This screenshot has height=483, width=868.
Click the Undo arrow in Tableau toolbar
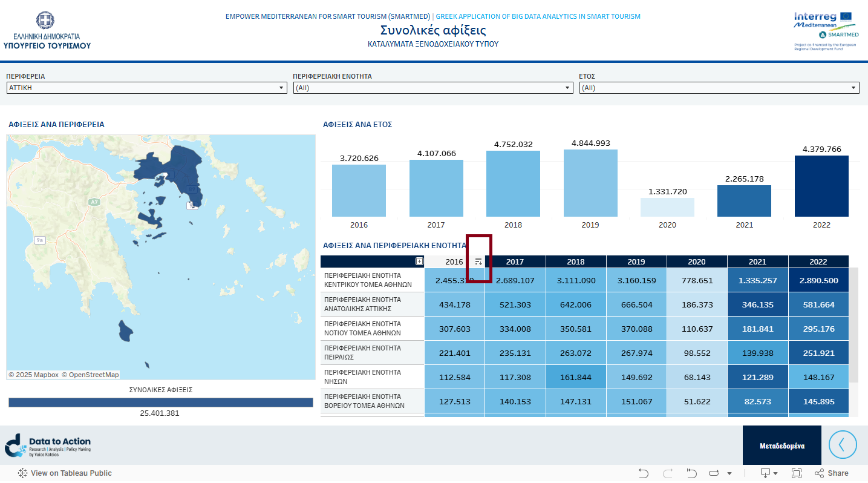pyautogui.click(x=644, y=473)
